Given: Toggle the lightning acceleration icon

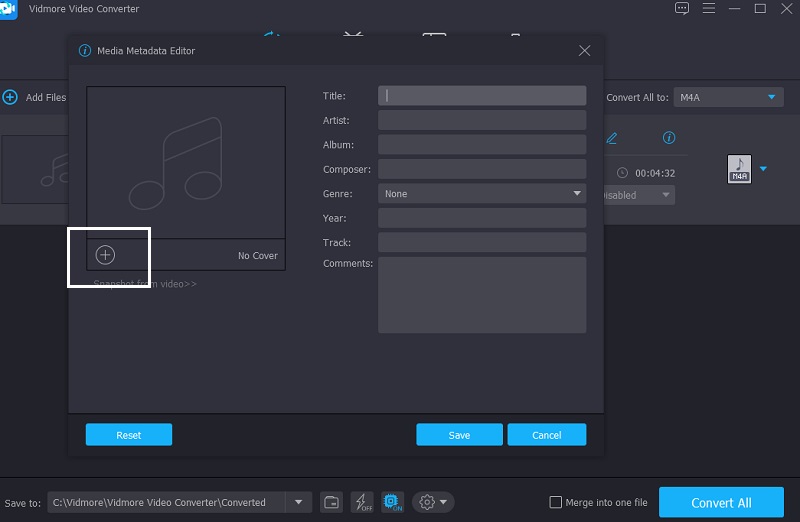Looking at the screenshot, I should (362, 502).
